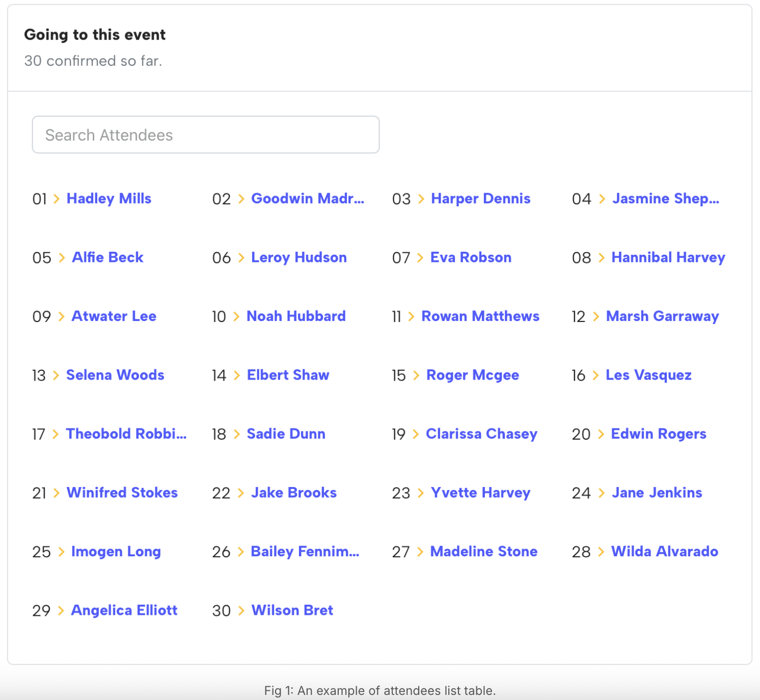Select Noah Hubbard from the list
Screen dimensions: 760x700
296,316
